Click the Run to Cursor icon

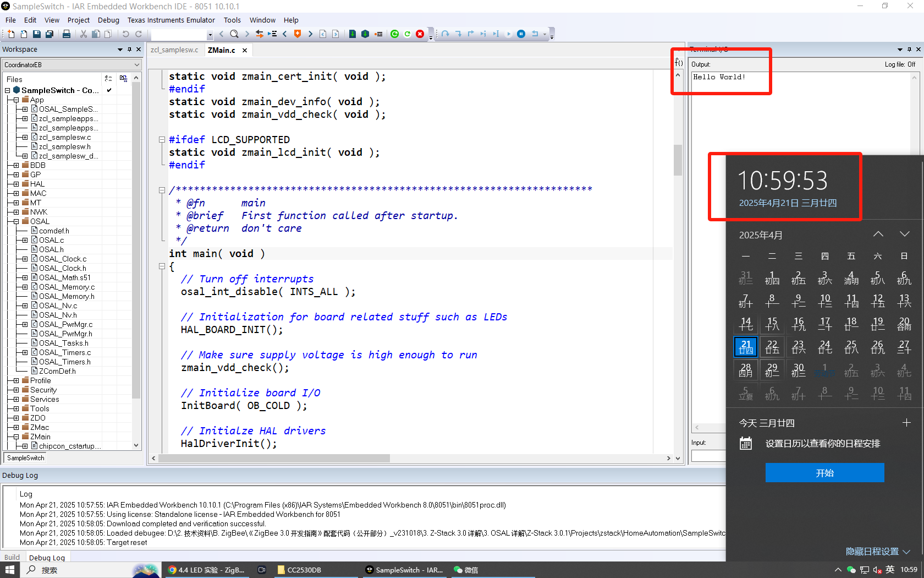[496, 34]
